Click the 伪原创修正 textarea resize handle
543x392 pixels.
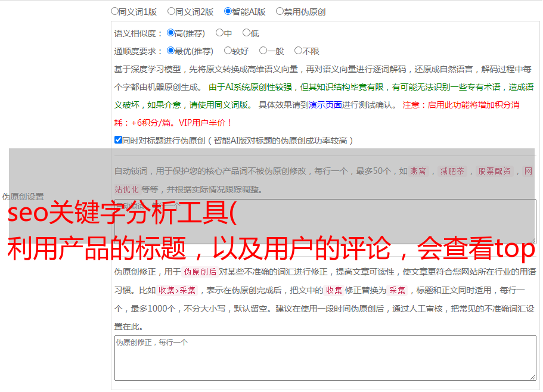tap(533, 377)
